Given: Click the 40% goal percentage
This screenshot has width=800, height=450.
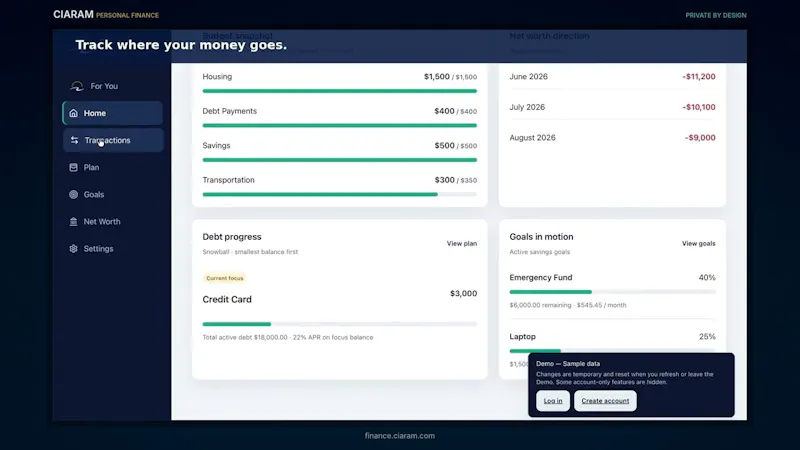Looking at the screenshot, I should click(707, 278).
